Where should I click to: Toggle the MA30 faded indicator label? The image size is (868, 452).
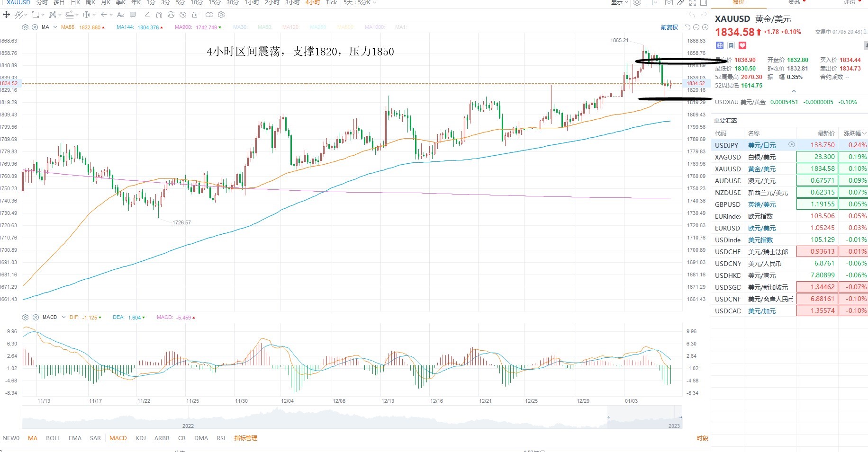coord(240,27)
